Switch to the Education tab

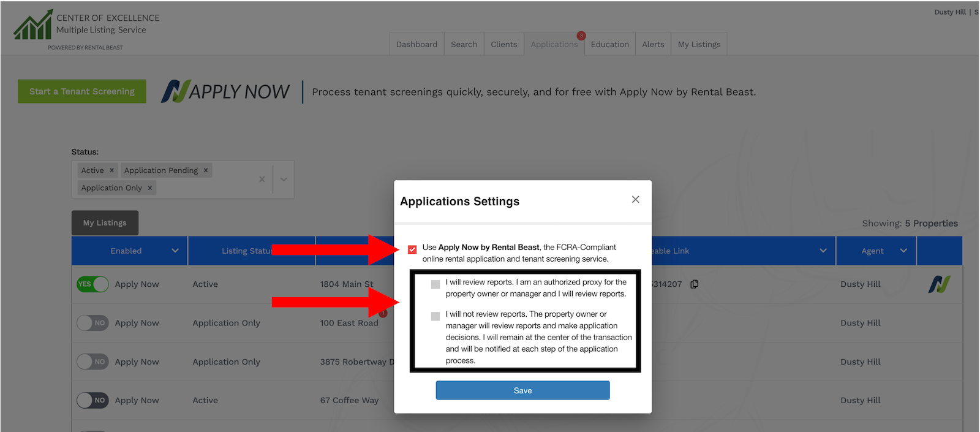(609, 44)
